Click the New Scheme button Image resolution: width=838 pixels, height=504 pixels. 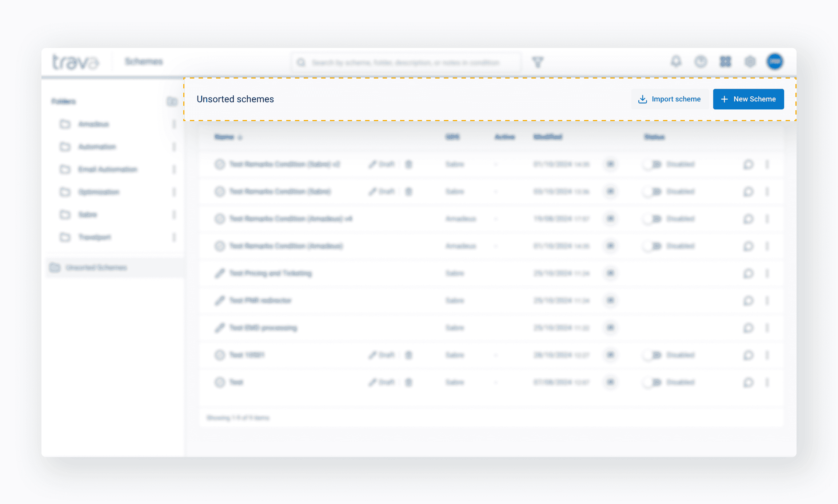(x=748, y=99)
